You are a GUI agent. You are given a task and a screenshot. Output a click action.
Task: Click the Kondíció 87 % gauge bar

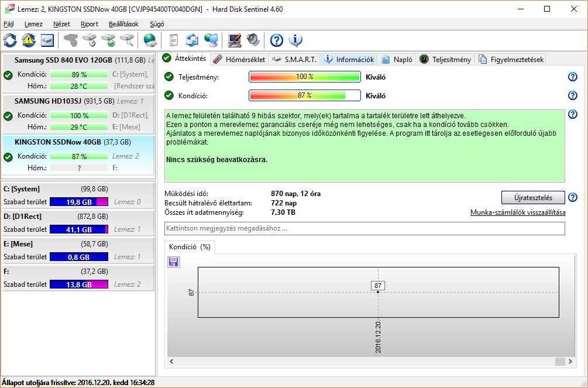pos(304,95)
